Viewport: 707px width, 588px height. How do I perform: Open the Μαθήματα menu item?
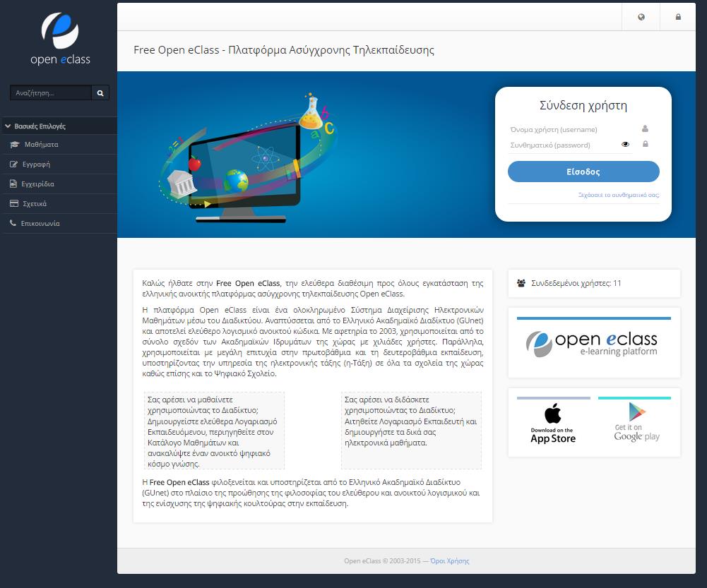tap(59, 145)
